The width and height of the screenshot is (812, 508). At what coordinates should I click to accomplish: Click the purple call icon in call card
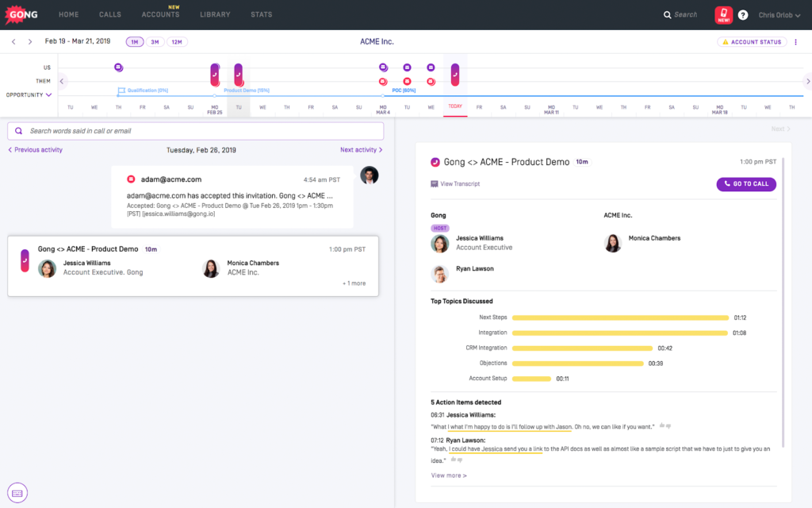25,260
